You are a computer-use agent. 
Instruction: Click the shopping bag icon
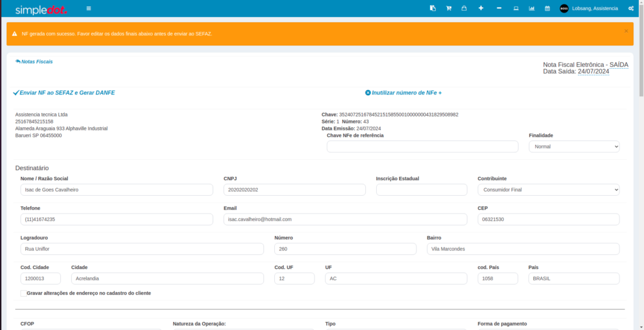pos(464,8)
